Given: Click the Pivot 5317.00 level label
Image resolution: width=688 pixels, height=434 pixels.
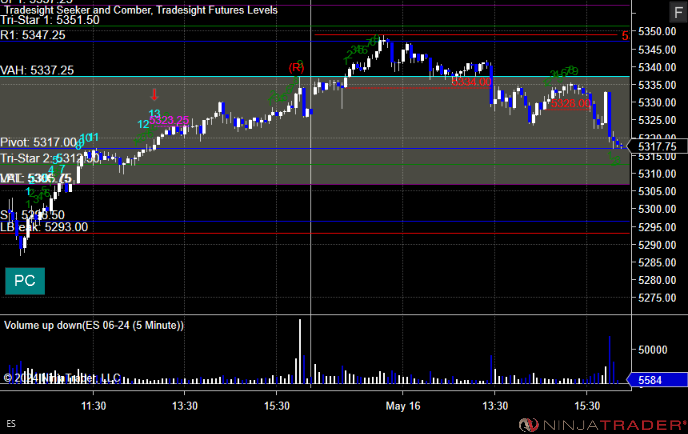Looking at the screenshot, I should tap(39, 143).
